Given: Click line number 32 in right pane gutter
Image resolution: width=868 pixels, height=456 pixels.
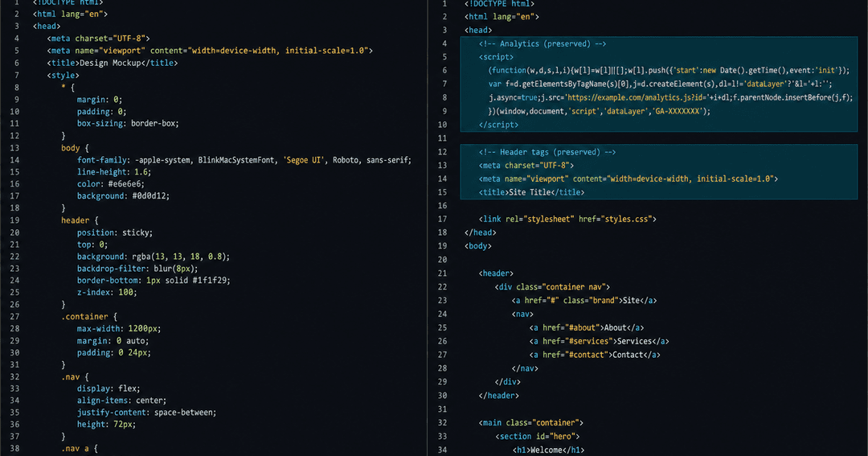Looking at the screenshot, I should click(442, 422).
